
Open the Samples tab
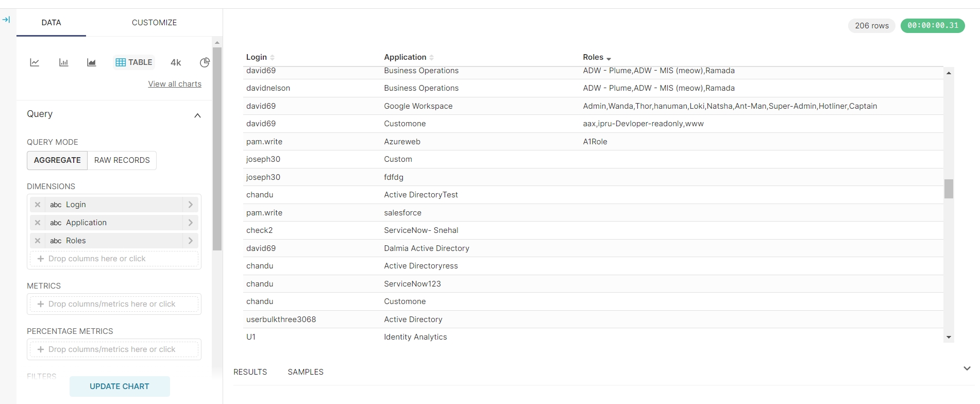coord(306,372)
